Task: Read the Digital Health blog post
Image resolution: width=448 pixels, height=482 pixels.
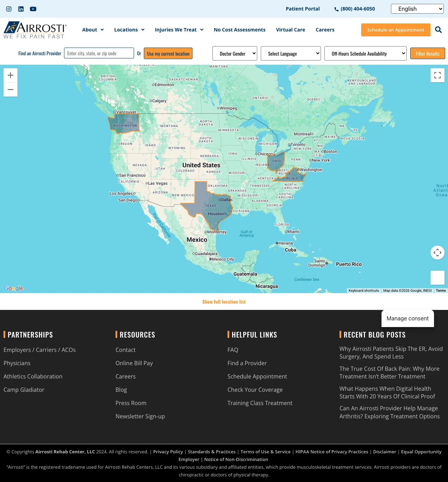Action: click(x=387, y=392)
